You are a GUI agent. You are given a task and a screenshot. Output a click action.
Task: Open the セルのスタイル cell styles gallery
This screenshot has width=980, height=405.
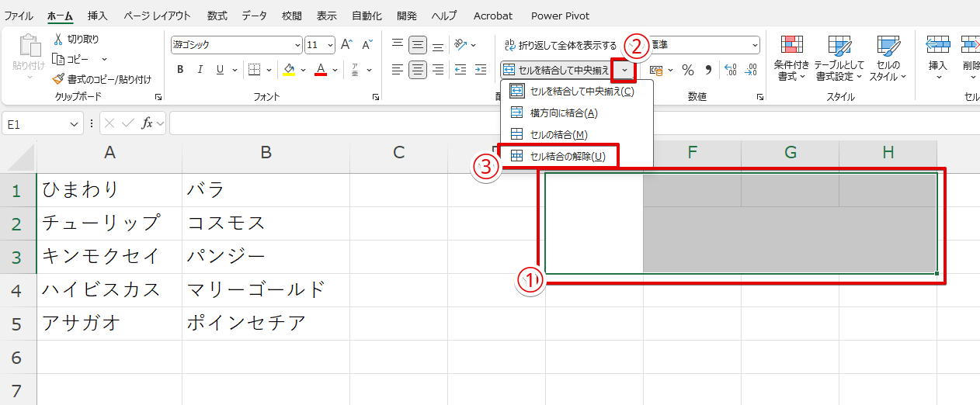pos(888,58)
